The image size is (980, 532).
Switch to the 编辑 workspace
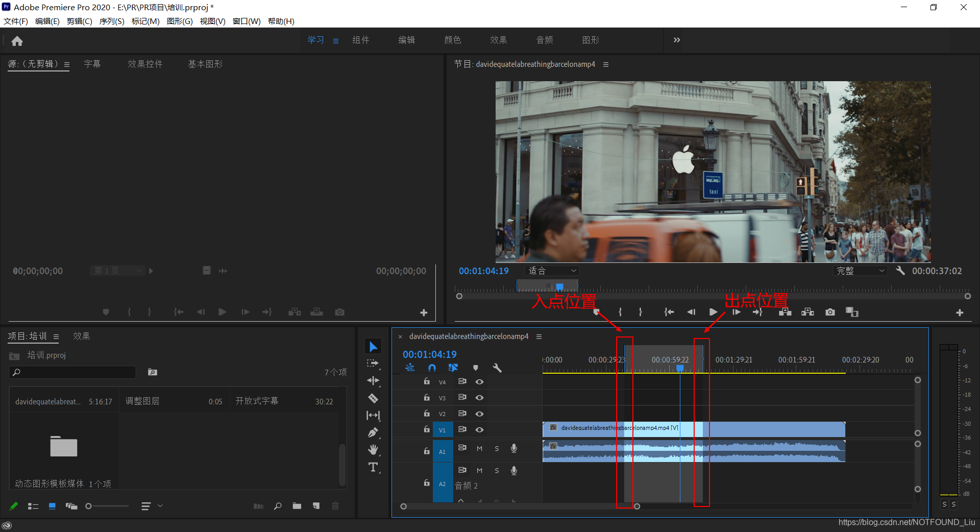click(407, 40)
